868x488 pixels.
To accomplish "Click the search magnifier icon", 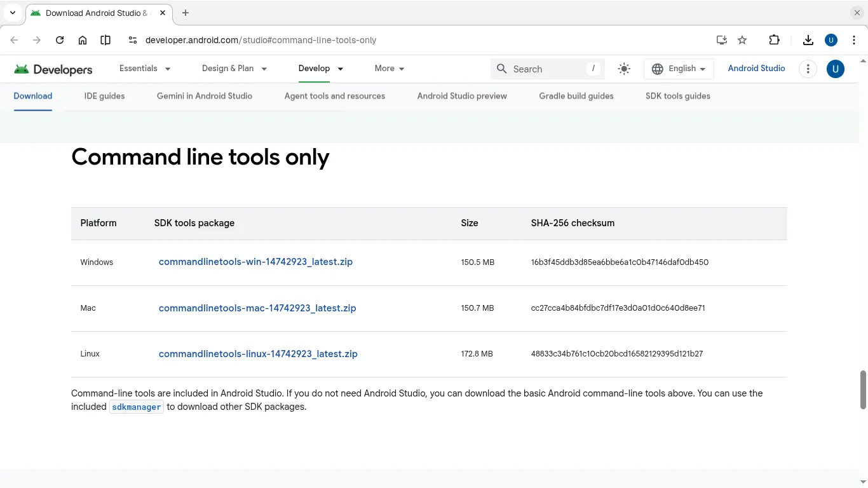I will click(502, 69).
